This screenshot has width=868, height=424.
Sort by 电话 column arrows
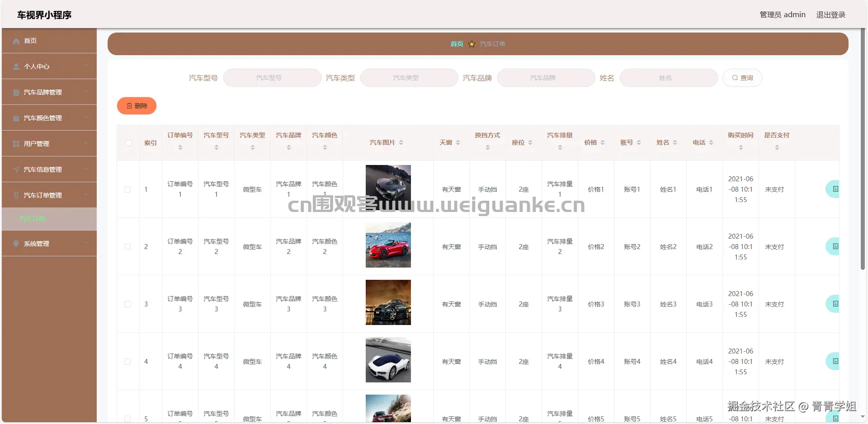click(711, 142)
